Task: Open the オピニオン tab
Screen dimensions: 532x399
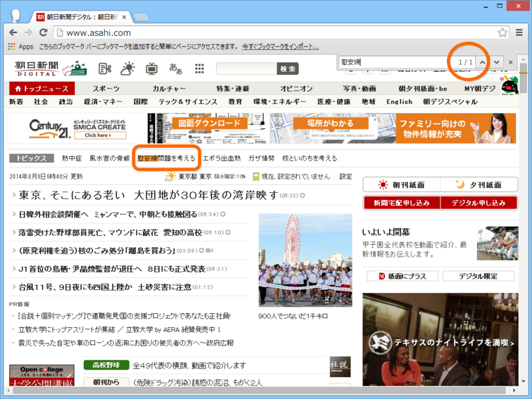Action: tap(296, 88)
